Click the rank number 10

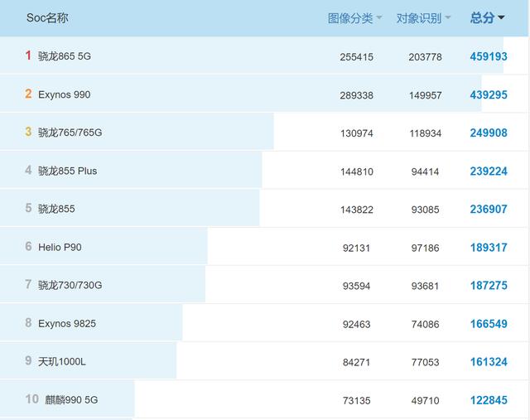[32, 399]
